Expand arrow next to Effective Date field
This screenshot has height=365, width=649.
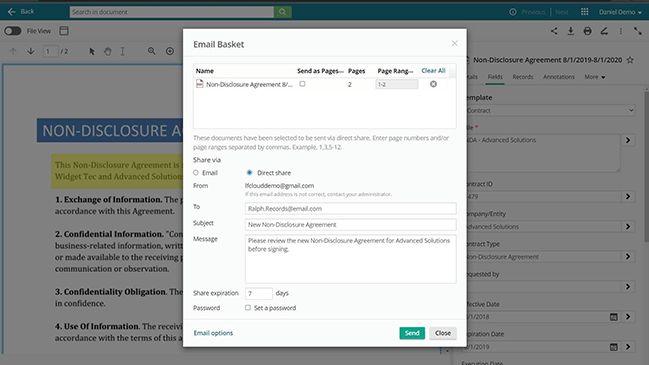point(628,317)
